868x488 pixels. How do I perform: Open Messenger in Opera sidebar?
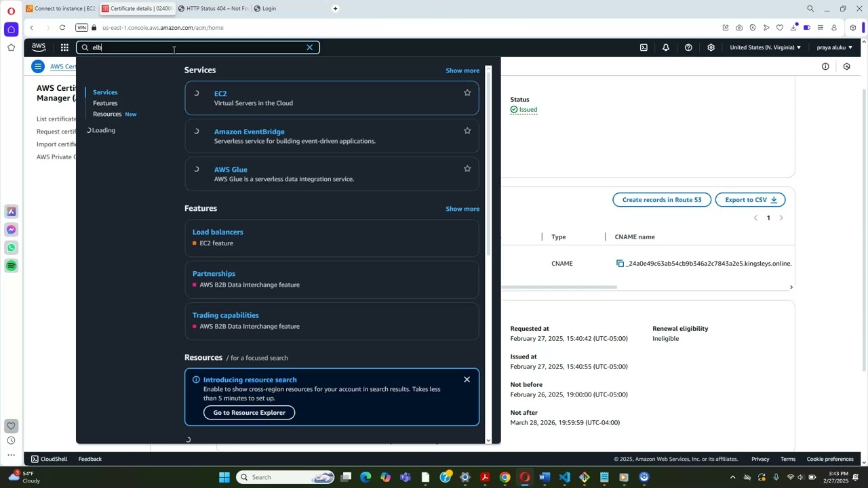coord(11,230)
